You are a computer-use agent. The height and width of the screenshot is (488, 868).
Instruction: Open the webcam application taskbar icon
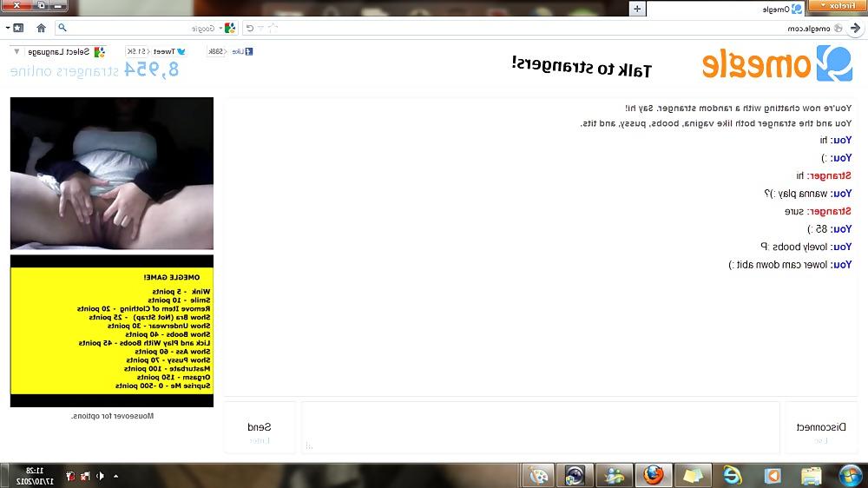[575, 475]
